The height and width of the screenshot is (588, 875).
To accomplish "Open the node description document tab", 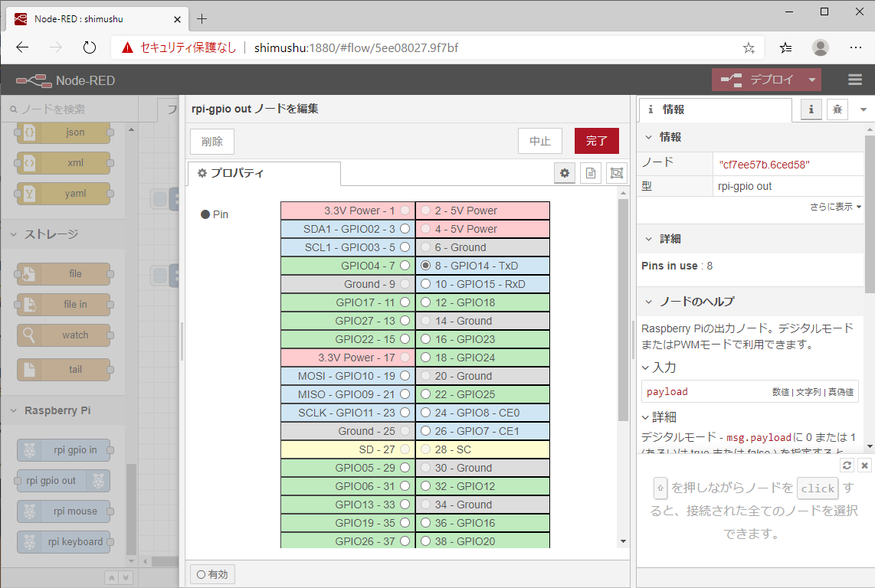I will pyautogui.click(x=591, y=173).
